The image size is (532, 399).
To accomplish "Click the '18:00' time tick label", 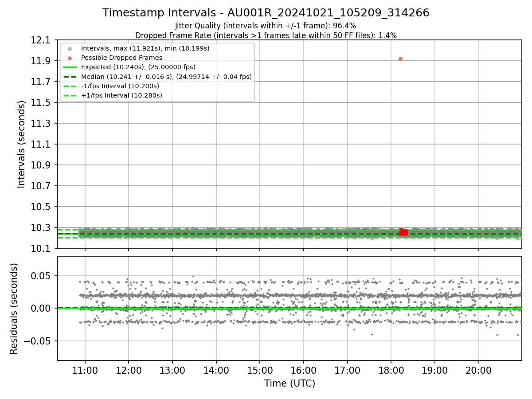I will [391, 370].
